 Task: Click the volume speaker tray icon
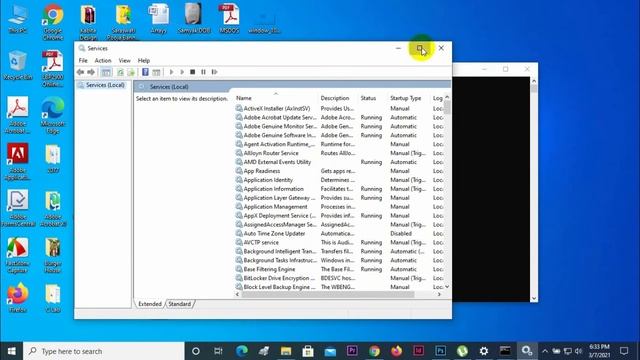578,351
